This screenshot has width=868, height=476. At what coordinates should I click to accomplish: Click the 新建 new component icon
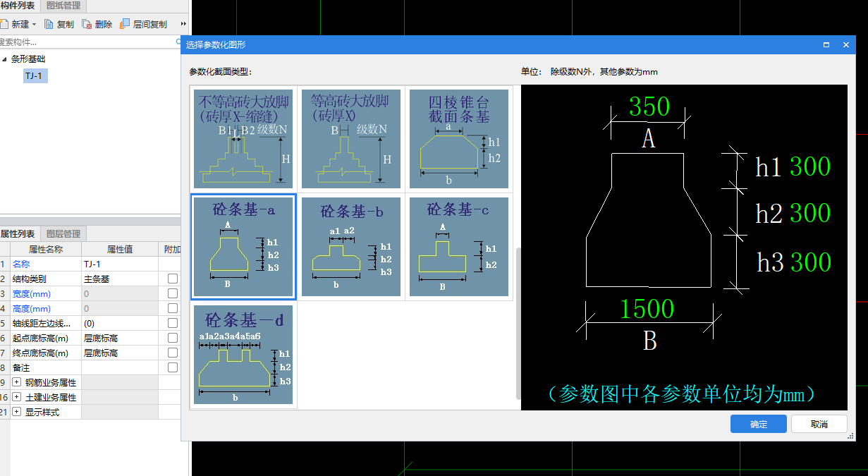pyautogui.click(x=3, y=24)
